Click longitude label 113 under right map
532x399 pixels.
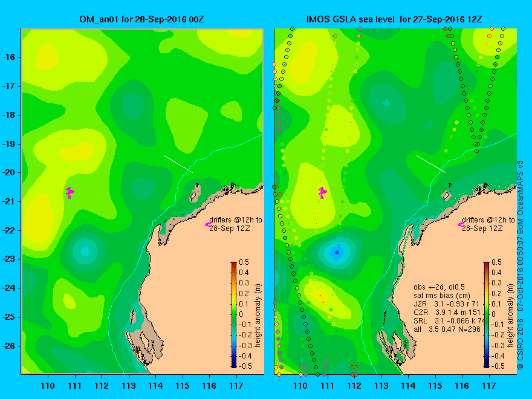tap(381, 386)
